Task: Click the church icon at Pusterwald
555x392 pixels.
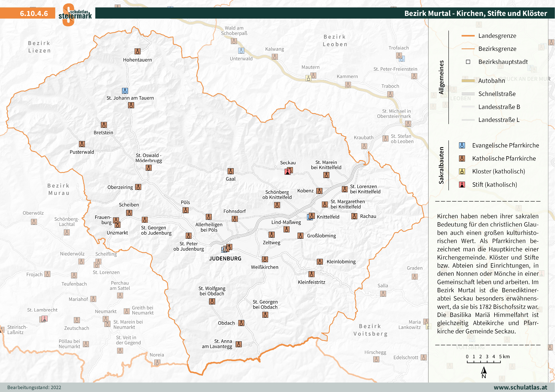Action: [x=82, y=144]
